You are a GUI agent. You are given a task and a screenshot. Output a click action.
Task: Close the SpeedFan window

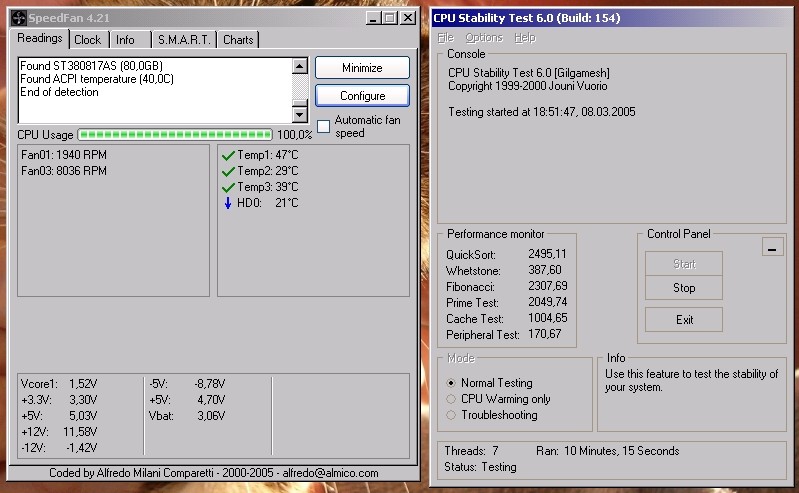(x=408, y=18)
